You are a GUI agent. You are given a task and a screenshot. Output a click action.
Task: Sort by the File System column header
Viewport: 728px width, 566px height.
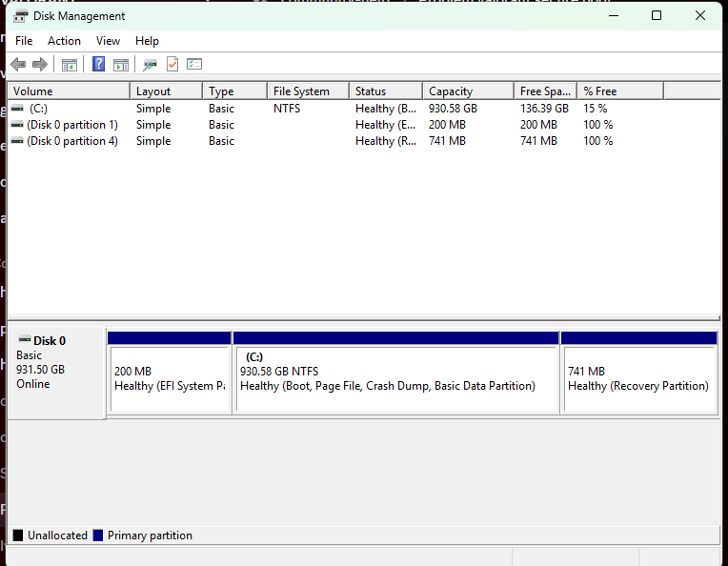(x=309, y=91)
